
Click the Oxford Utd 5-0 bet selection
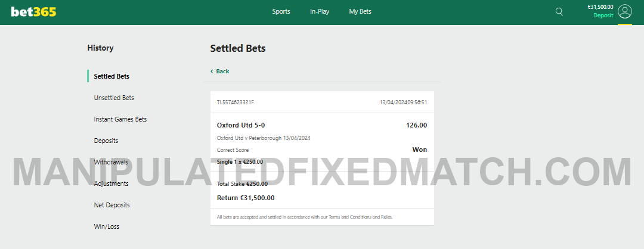pyautogui.click(x=241, y=125)
